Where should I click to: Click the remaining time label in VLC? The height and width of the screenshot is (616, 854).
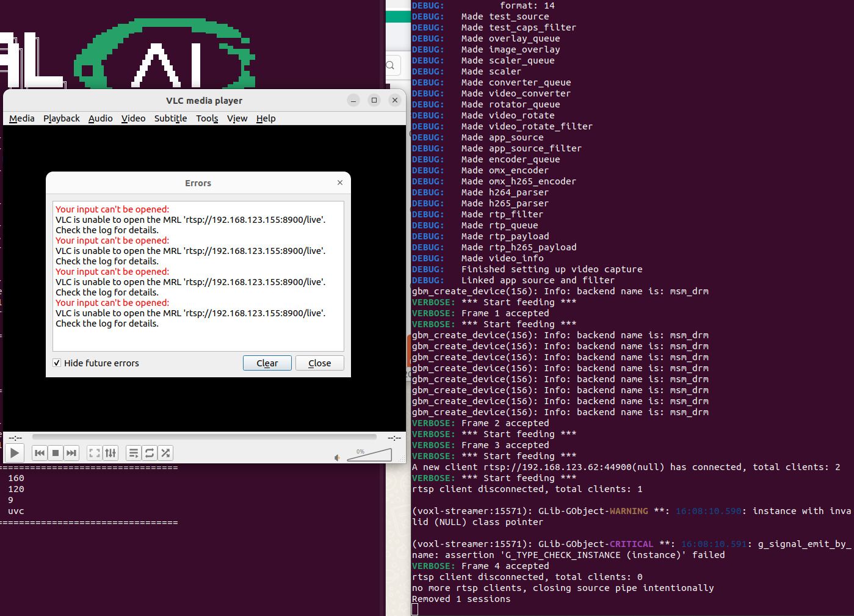(394, 438)
